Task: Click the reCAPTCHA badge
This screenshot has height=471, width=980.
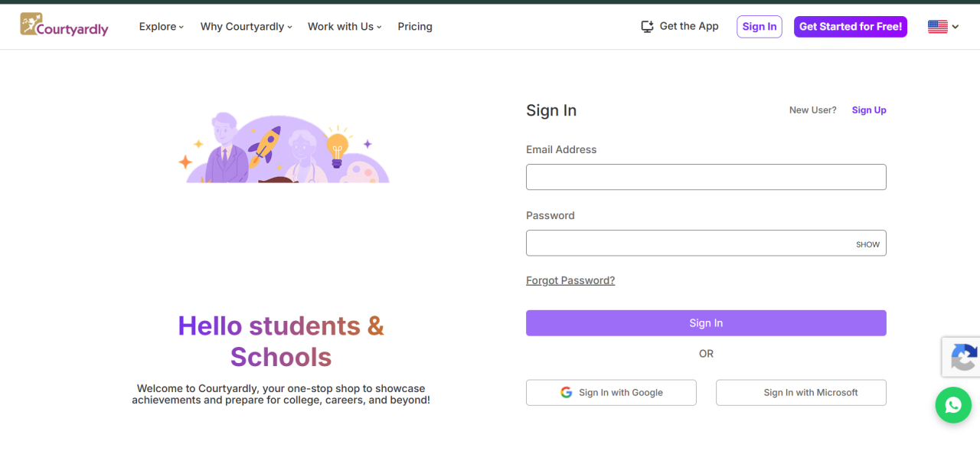Action: (x=962, y=357)
